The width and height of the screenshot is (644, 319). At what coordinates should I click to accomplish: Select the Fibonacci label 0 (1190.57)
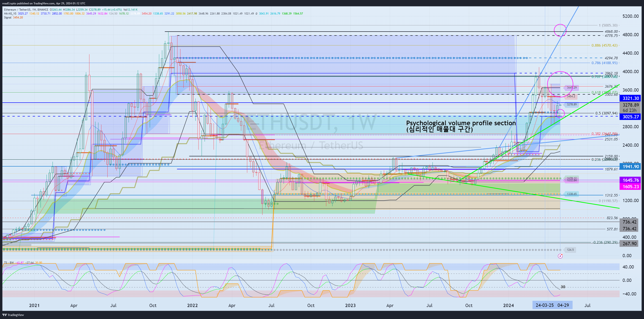608,201
